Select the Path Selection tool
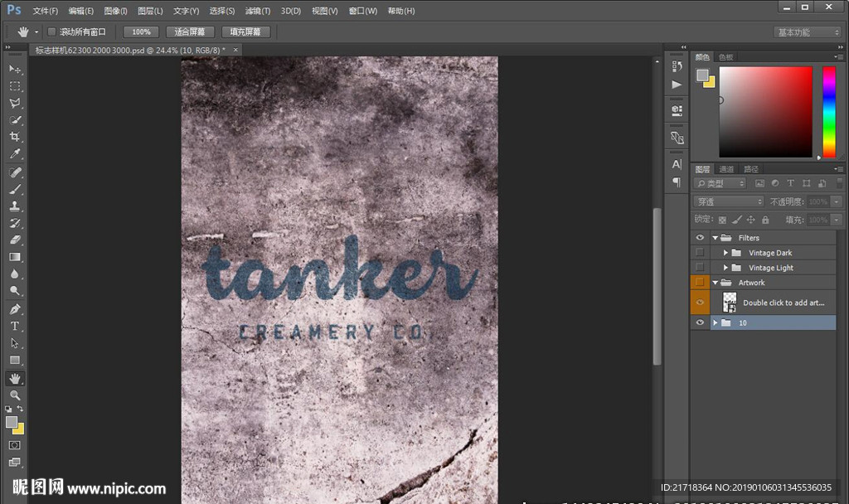 coord(15,343)
